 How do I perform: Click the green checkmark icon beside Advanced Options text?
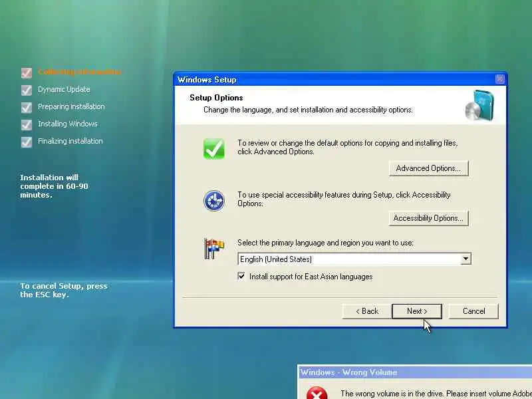tap(213, 148)
